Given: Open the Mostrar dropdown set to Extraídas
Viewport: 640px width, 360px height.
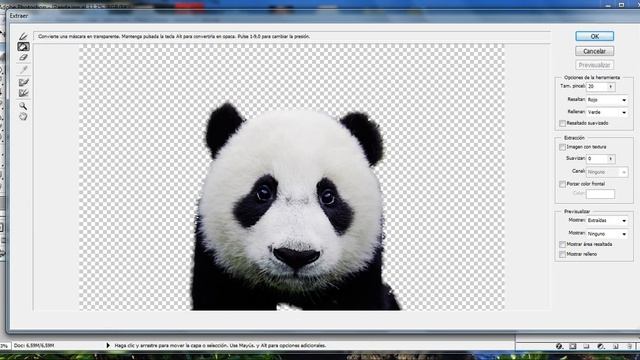Looking at the screenshot, I should (x=607, y=220).
